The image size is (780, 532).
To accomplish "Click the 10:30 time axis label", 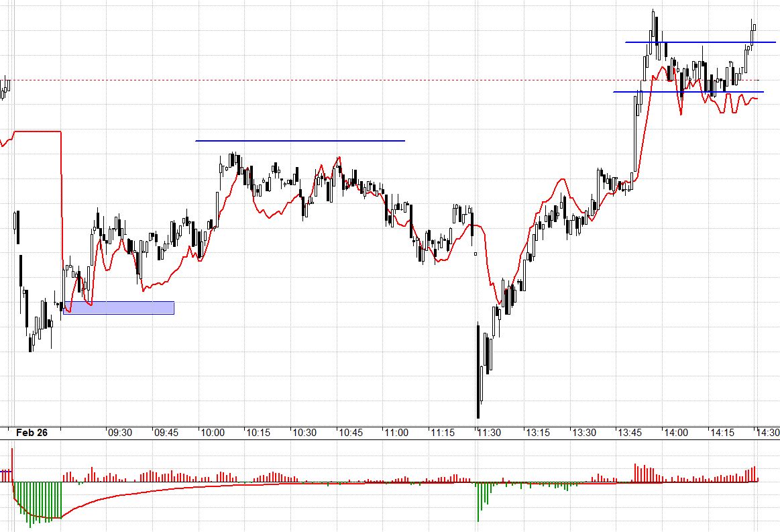I will tap(304, 433).
